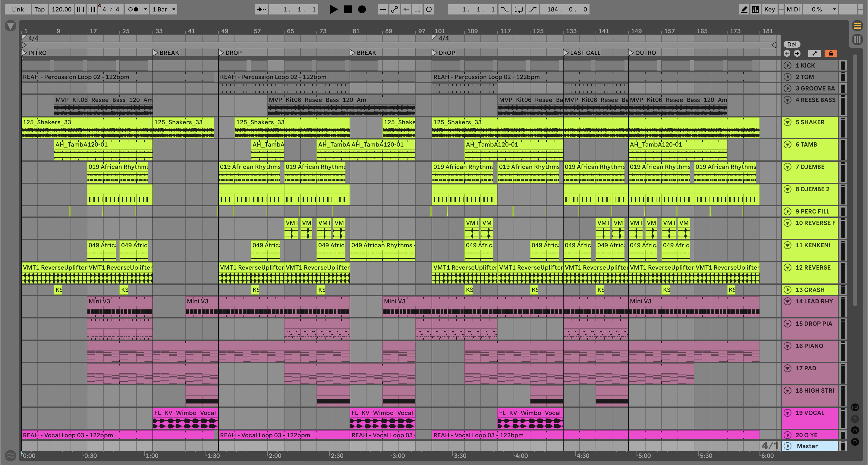Click the Tap tempo button
868x465 pixels.
coord(39,9)
